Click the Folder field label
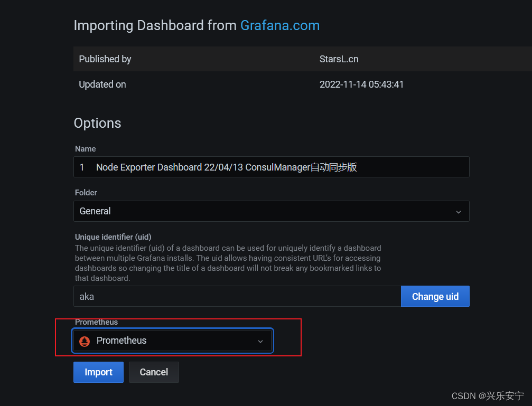Image resolution: width=532 pixels, height=406 pixels. point(86,193)
